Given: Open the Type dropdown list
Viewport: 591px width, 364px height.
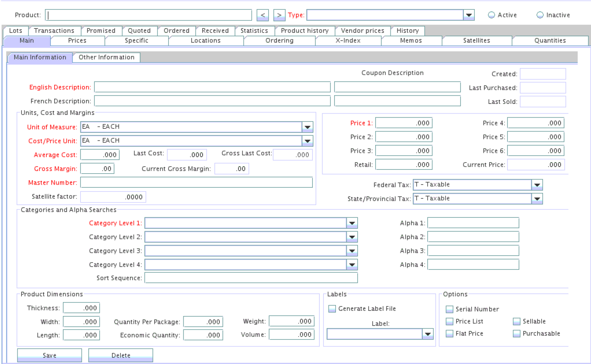Looking at the screenshot, I should [x=469, y=15].
